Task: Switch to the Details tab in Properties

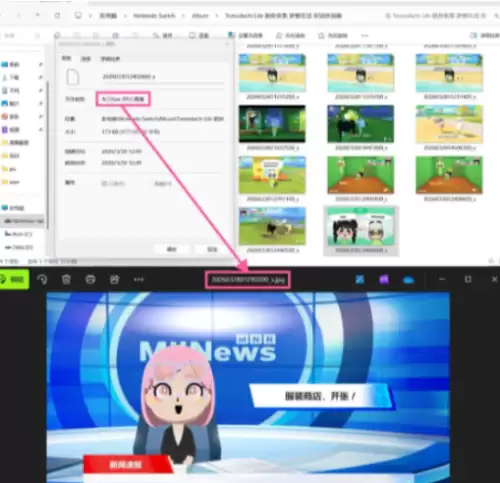Action: [110, 59]
